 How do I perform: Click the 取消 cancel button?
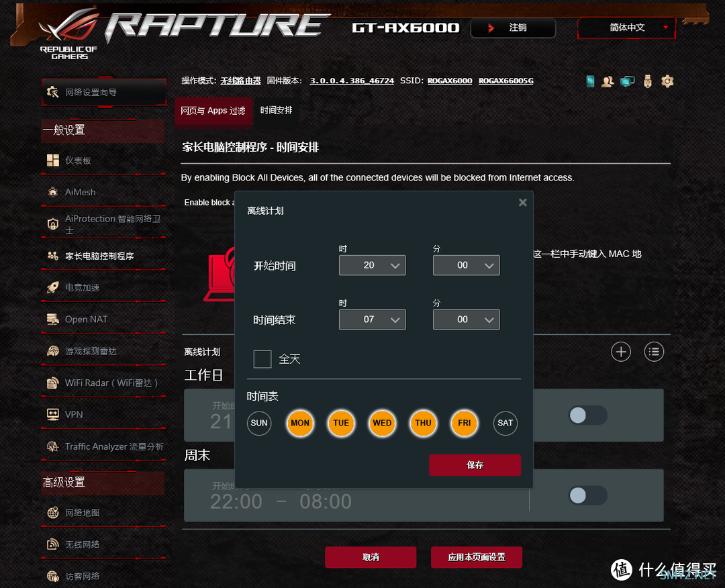pos(371,558)
